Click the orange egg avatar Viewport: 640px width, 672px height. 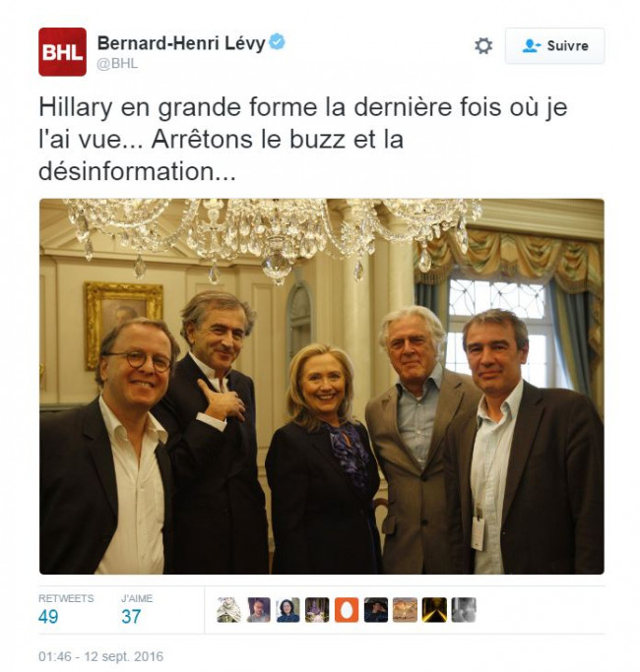[x=347, y=609]
